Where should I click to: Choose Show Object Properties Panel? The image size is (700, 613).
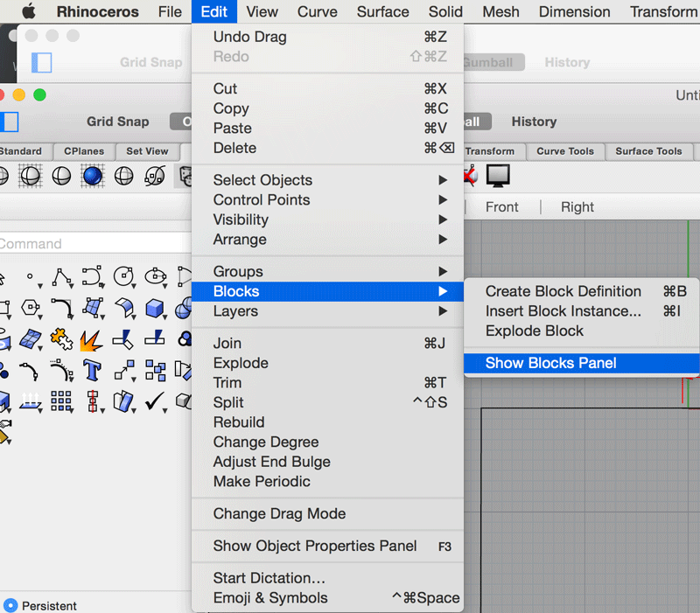coord(327,546)
